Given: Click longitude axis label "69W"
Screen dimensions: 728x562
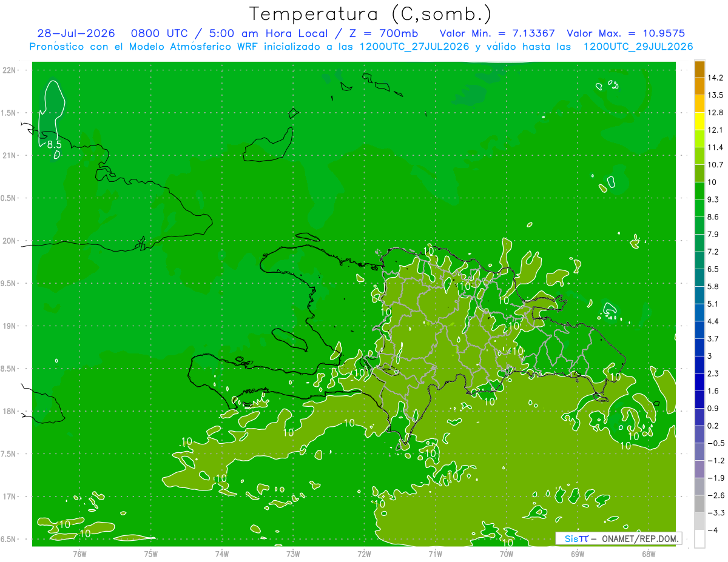Looking at the screenshot, I should [578, 554].
